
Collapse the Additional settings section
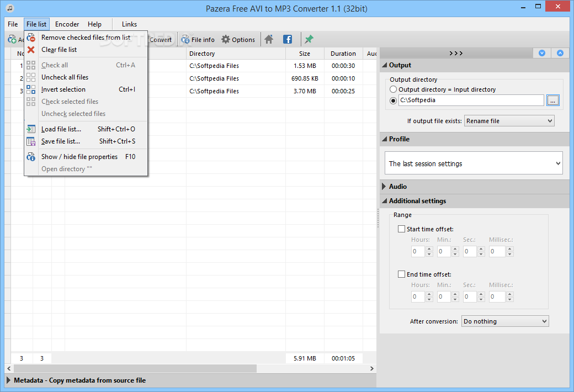click(385, 201)
